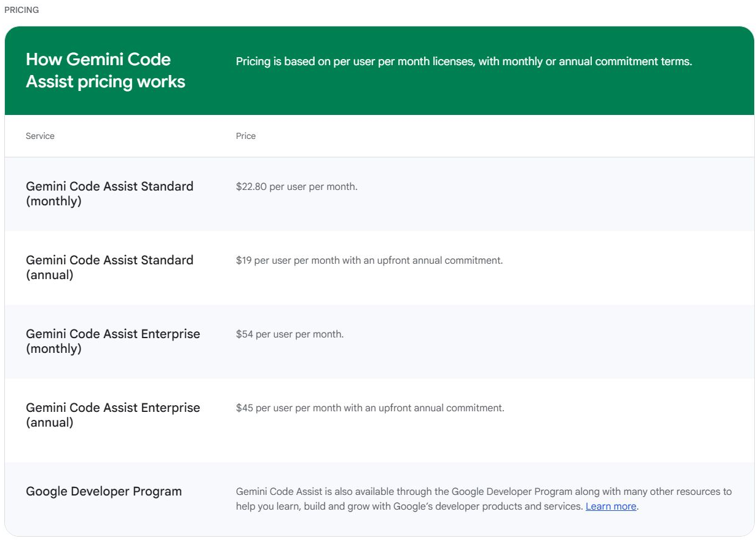Viewport: 756px width, 541px height.
Task: Select 'Gemini Code Assist Enterprise (annual)' row title
Action: (113, 415)
